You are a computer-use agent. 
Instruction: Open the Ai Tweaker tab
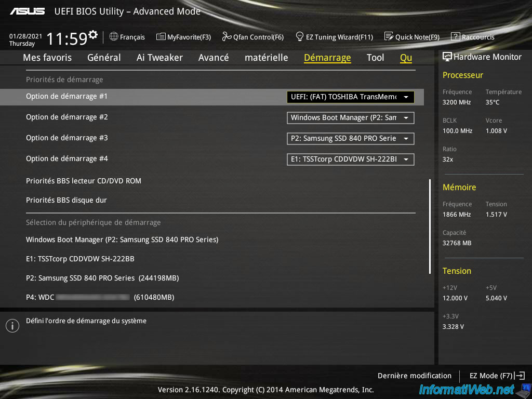159,58
